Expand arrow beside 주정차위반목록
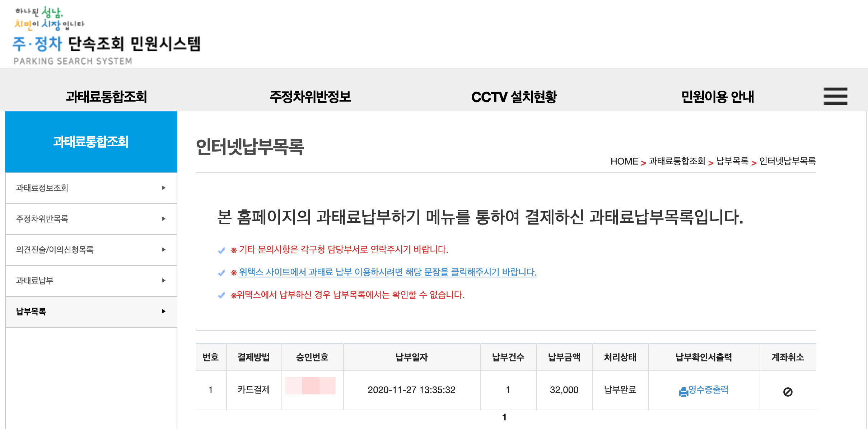 pos(164,219)
